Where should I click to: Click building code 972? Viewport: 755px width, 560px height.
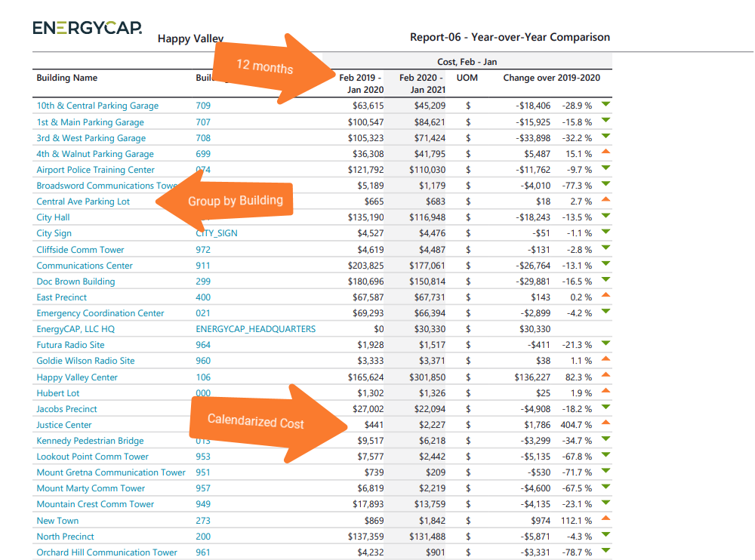[x=203, y=249]
